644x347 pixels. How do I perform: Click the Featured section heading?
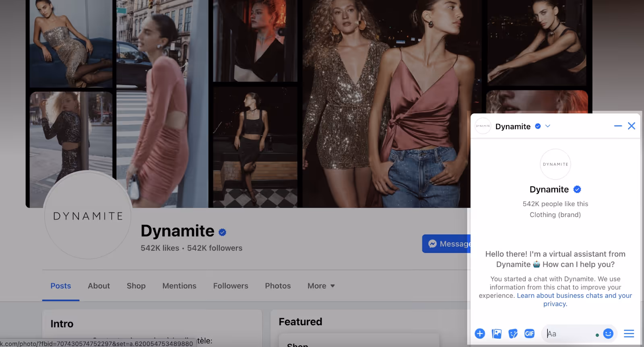tap(300, 322)
